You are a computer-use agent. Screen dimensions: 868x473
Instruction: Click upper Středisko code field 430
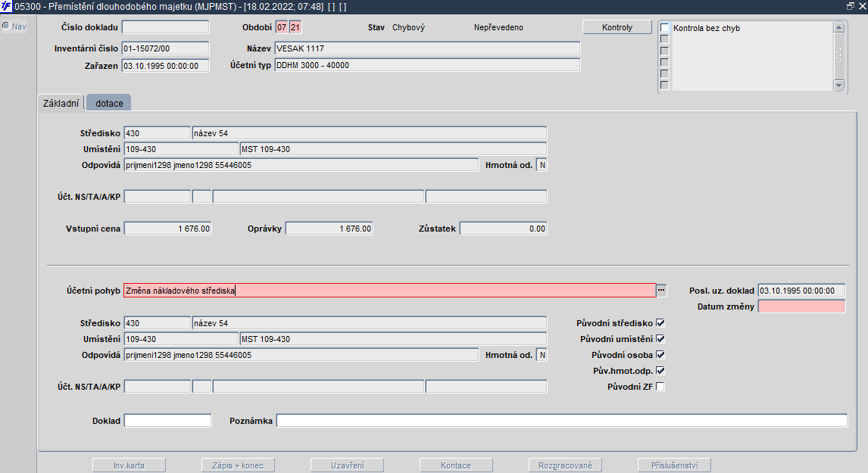(158, 133)
